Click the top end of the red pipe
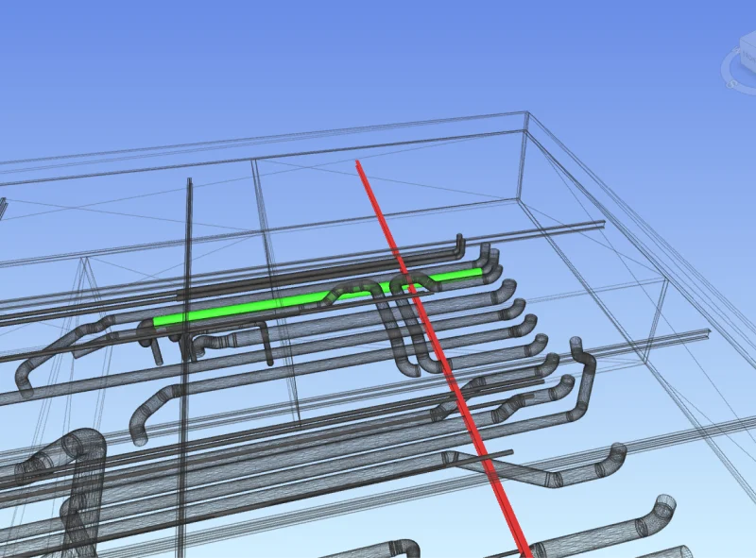The height and width of the screenshot is (558, 756). pyautogui.click(x=358, y=163)
